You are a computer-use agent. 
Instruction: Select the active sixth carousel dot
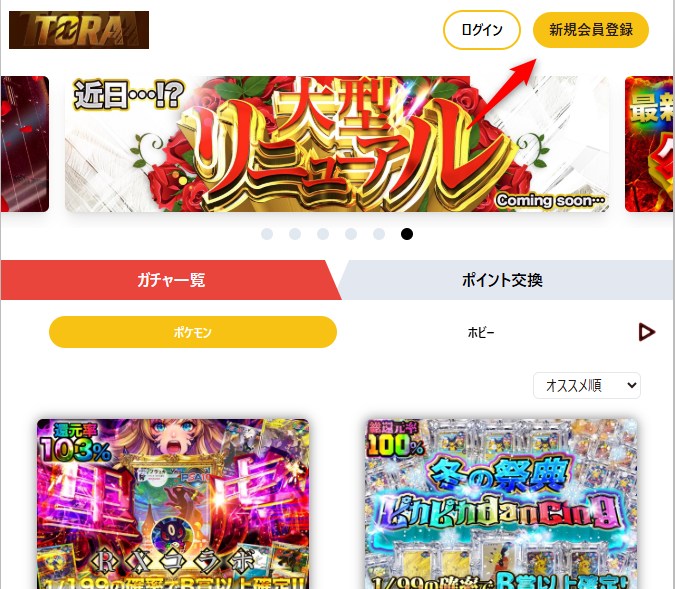click(407, 234)
